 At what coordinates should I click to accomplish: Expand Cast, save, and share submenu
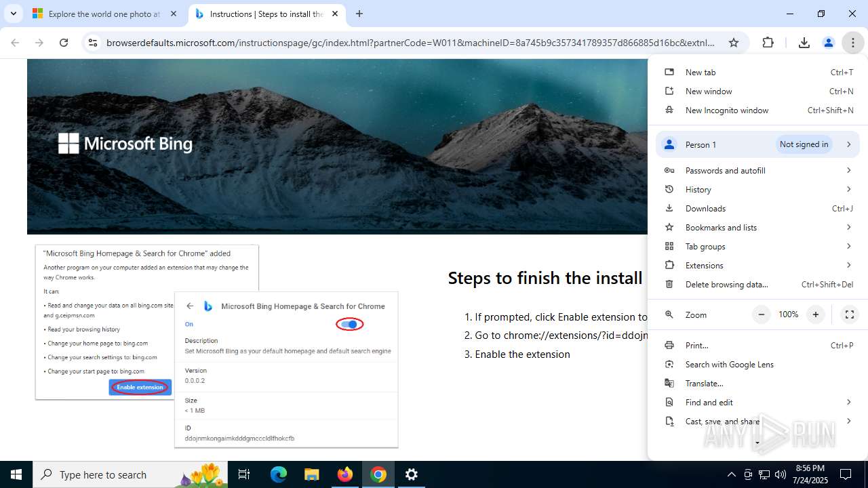pos(758,421)
